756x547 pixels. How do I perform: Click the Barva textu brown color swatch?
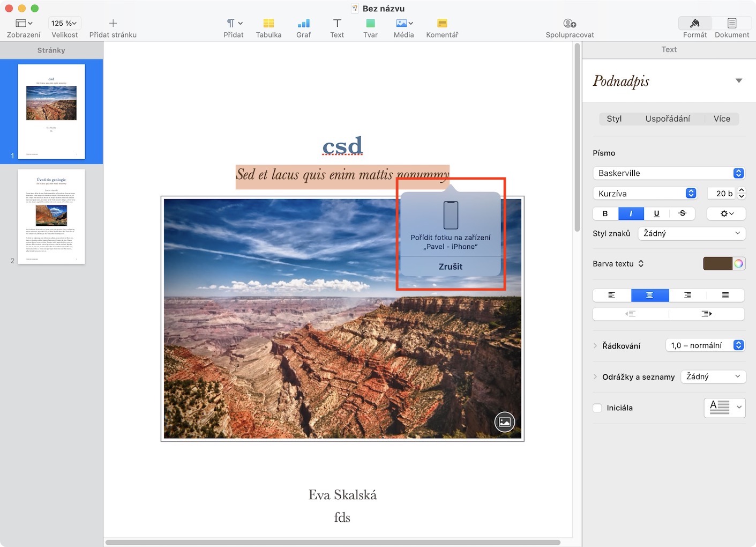[x=717, y=264]
